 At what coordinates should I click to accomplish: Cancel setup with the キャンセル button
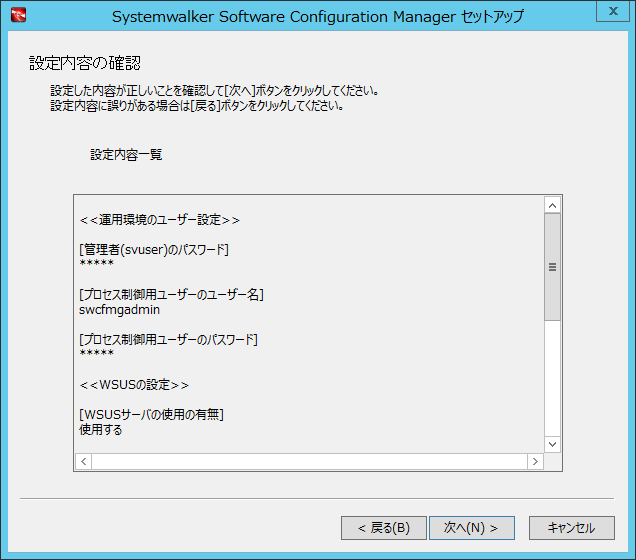pyautogui.click(x=572, y=528)
